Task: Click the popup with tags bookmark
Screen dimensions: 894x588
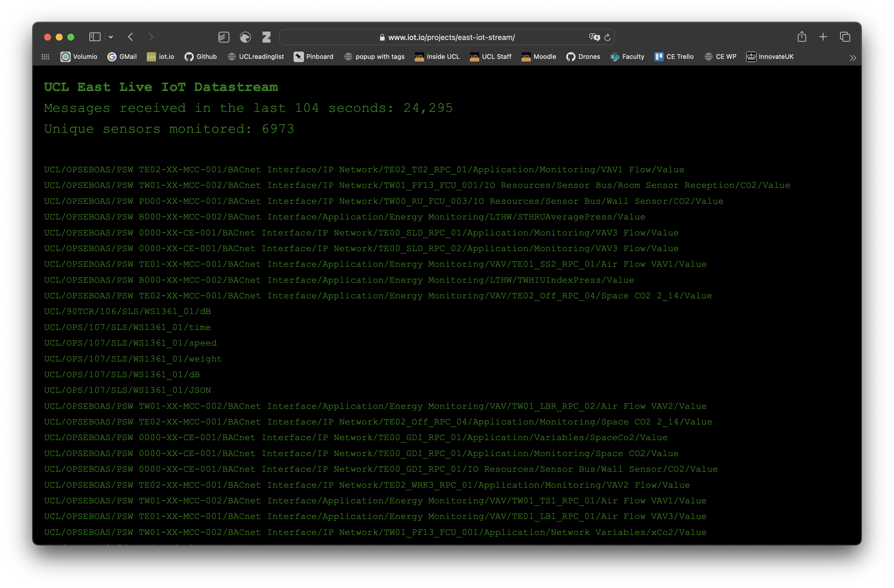Action: coord(374,57)
